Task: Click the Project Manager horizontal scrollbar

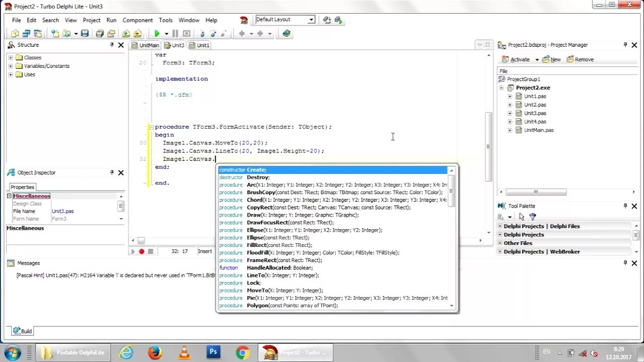Action: point(536,192)
